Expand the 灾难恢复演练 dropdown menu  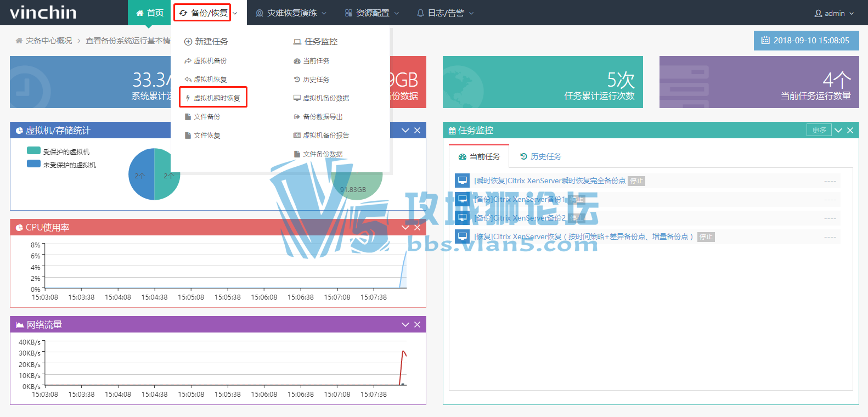pos(291,13)
